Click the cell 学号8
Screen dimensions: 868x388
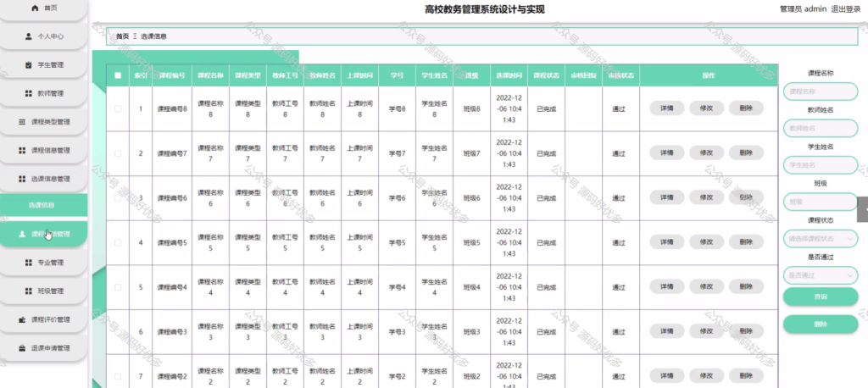[x=397, y=109]
